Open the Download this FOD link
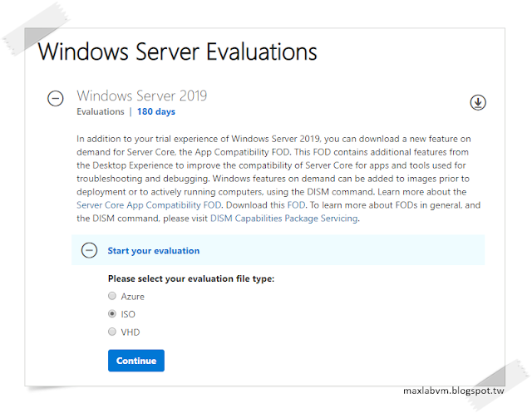This screenshot has height=413, width=532. 296,205
